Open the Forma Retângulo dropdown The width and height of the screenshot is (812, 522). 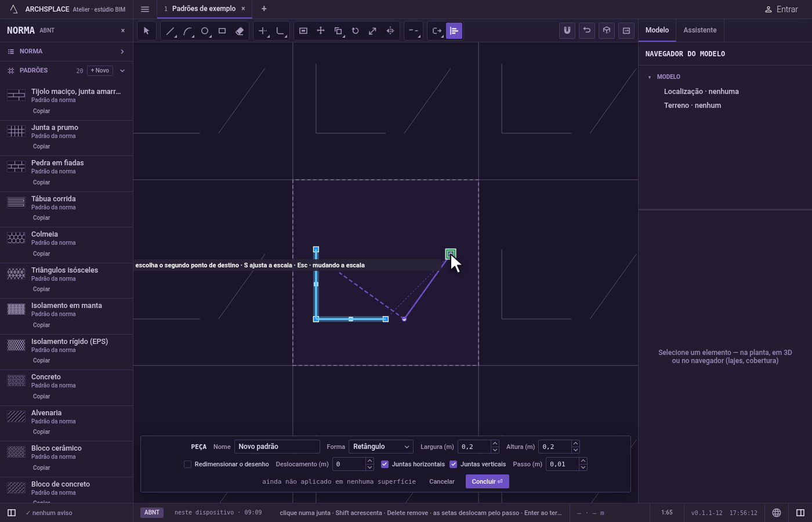coord(381,447)
